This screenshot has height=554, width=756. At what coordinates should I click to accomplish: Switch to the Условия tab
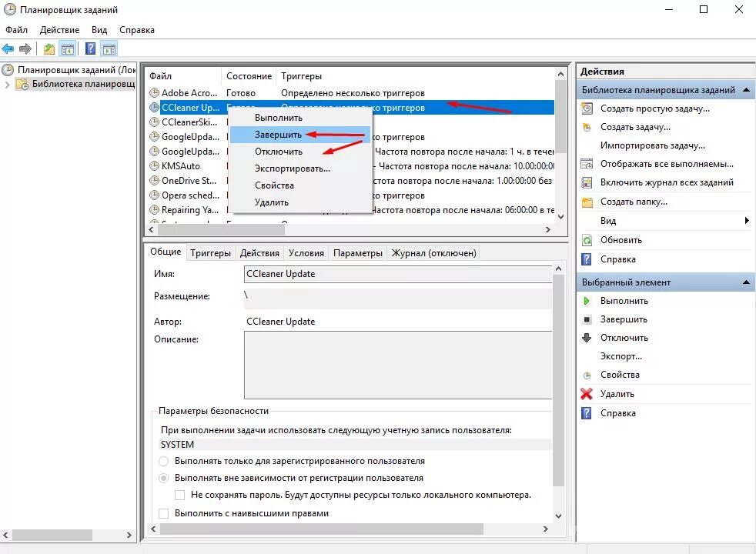(306, 253)
